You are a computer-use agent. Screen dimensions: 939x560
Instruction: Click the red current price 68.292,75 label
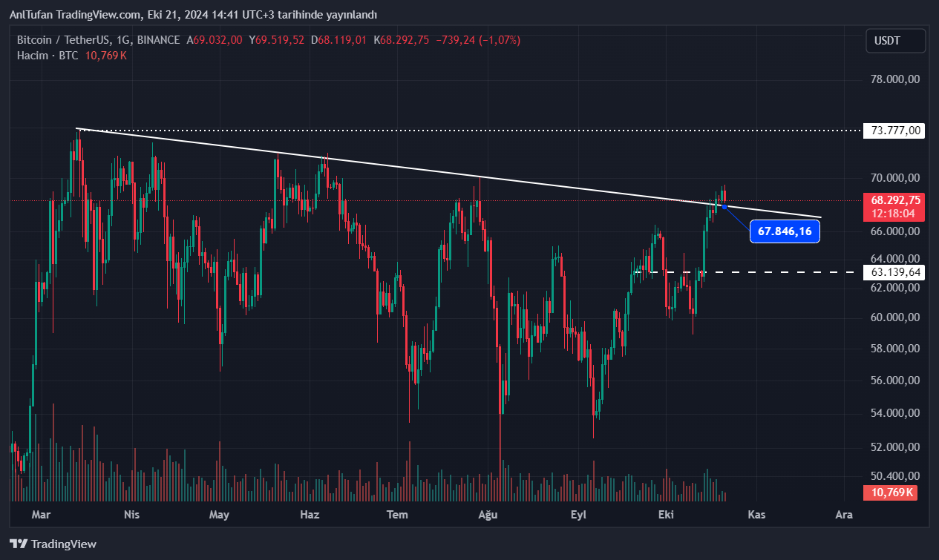pyautogui.click(x=896, y=200)
